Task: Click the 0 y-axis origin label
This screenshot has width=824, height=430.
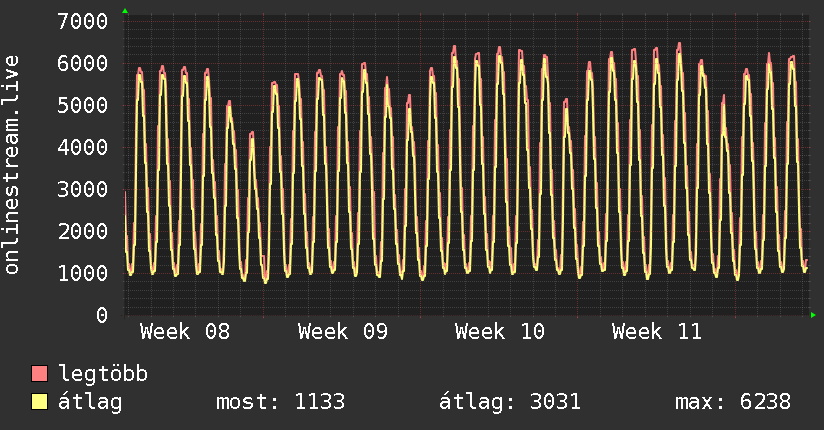Action: tap(101, 315)
